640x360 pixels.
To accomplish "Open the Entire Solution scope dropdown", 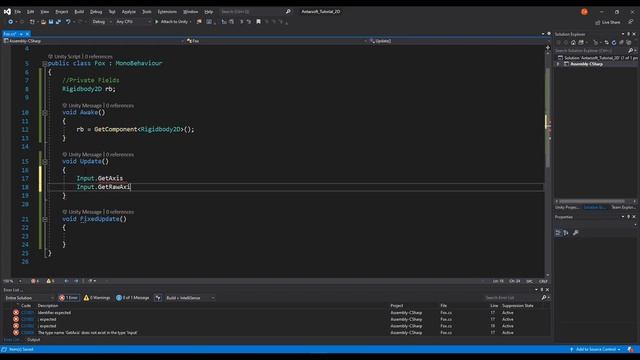I will 29,298.
